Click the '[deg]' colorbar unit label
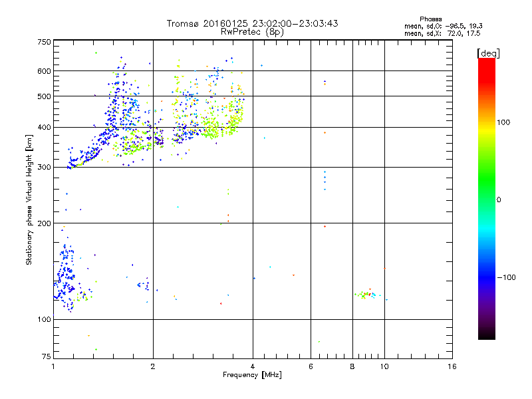 pyautogui.click(x=488, y=53)
